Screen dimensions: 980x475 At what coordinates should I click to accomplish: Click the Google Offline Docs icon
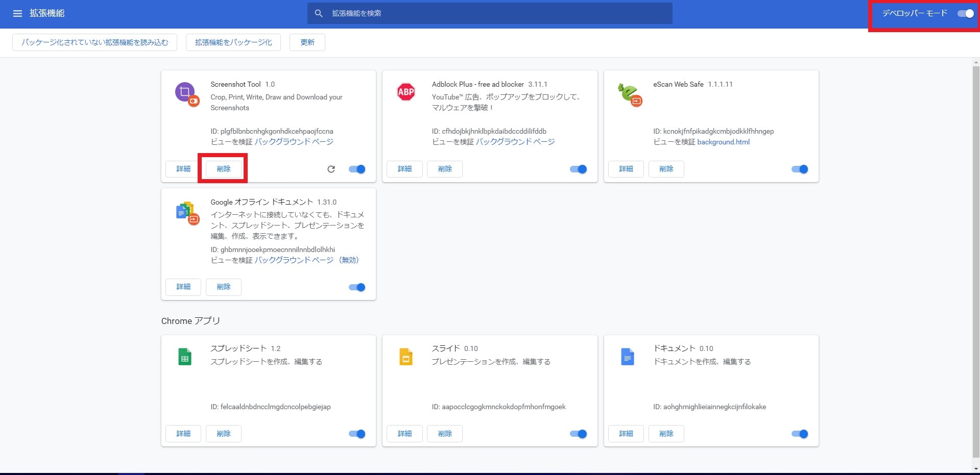(x=187, y=213)
